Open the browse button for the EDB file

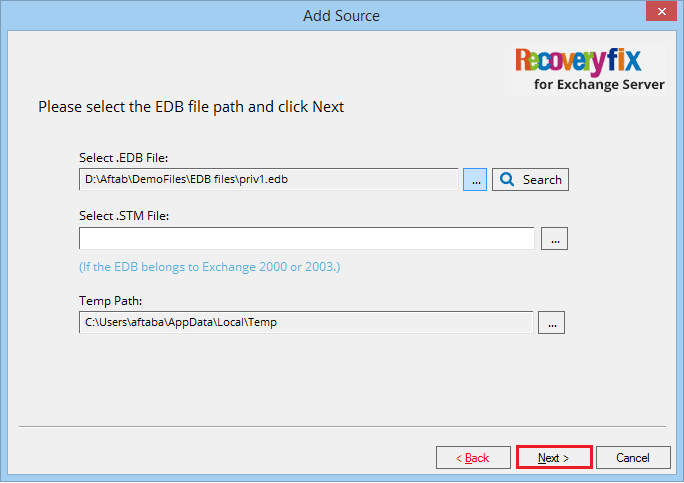tap(475, 180)
